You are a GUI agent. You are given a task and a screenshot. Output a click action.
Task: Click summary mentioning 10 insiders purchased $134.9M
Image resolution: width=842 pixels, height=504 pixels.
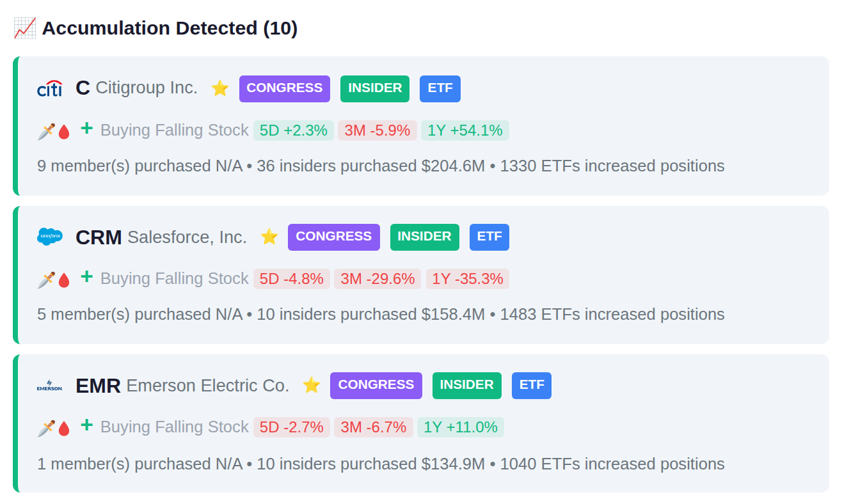point(381,464)
